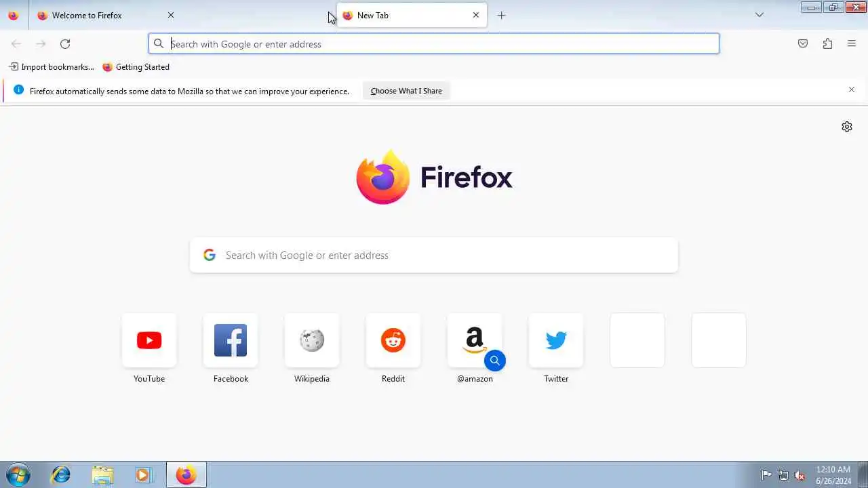This screenshot has height=488, width=868.
Task: Open the Firefox application menu
Action: (x=852, y=44)
